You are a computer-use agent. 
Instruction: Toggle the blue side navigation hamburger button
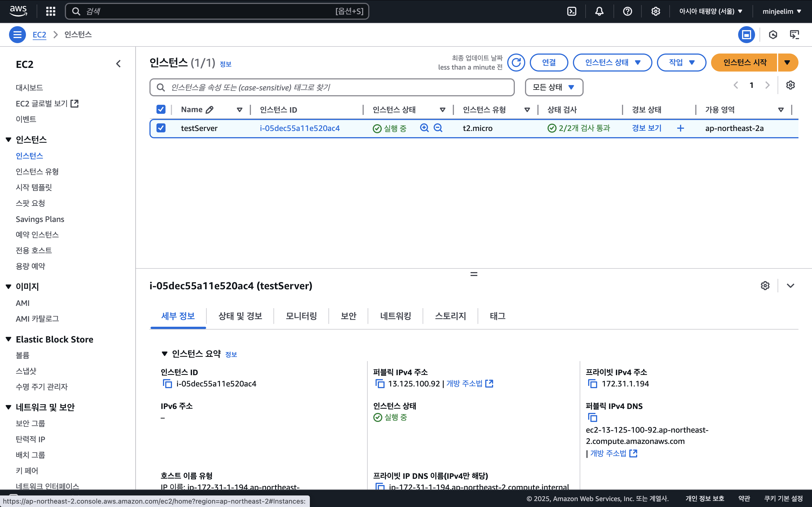17,35
